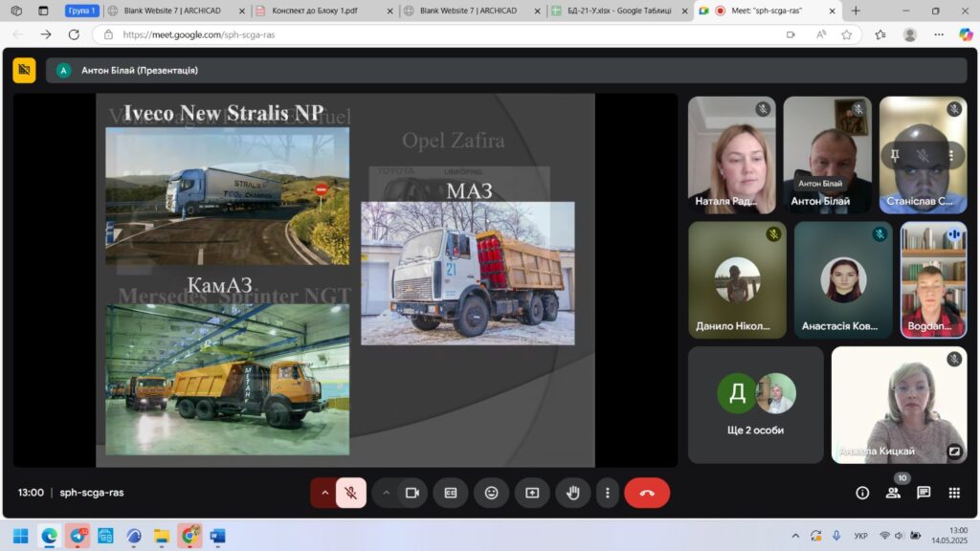The image size is (980, 551).
Task: Open more options three-dot menu
Action: pos(607,493)
